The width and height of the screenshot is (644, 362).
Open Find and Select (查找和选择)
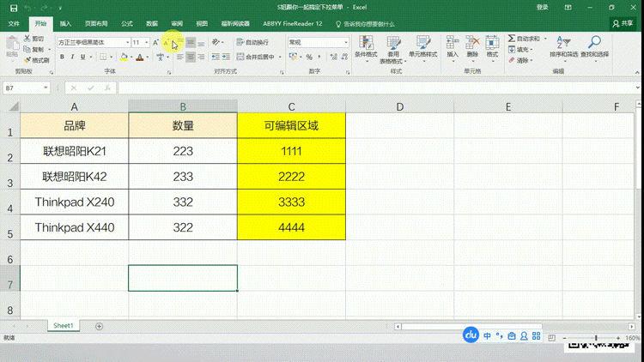595,47
